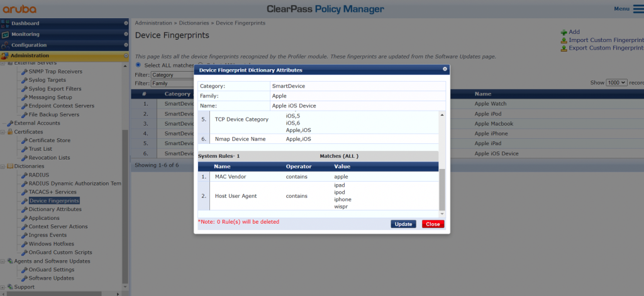Expand the Configuration panel arrow
The width and height of the screenshot is (644, 296).
(x=126, y=45)
